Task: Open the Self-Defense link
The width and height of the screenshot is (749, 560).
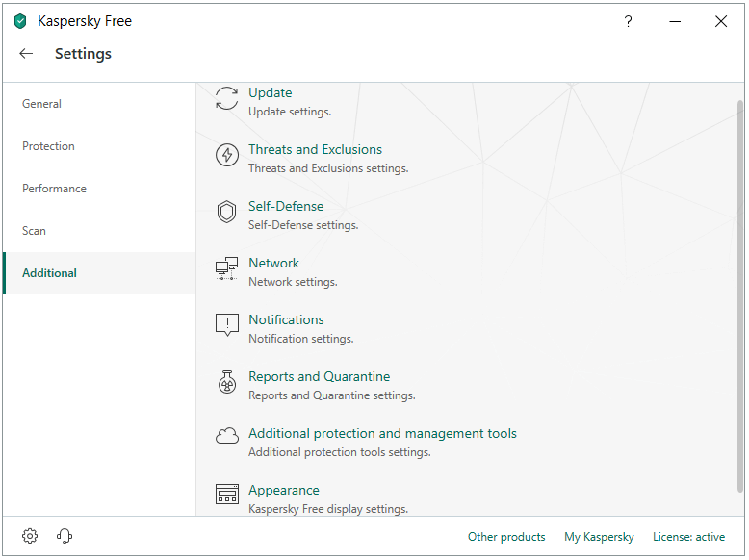Action: 286,206
